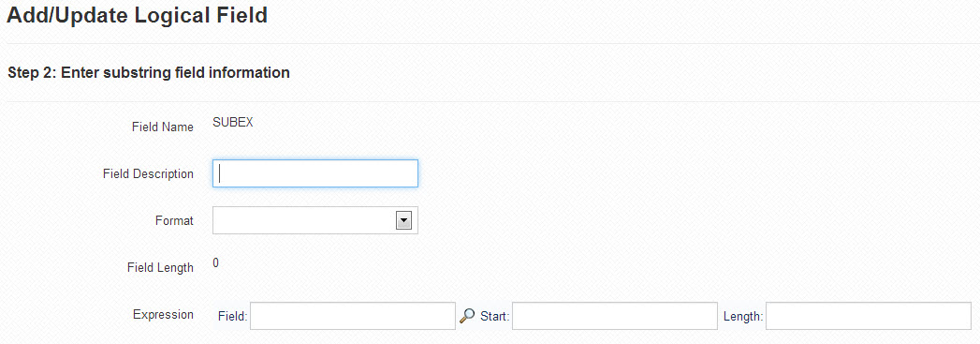Click the Add/Update Logical Field heading

[137, 14]
